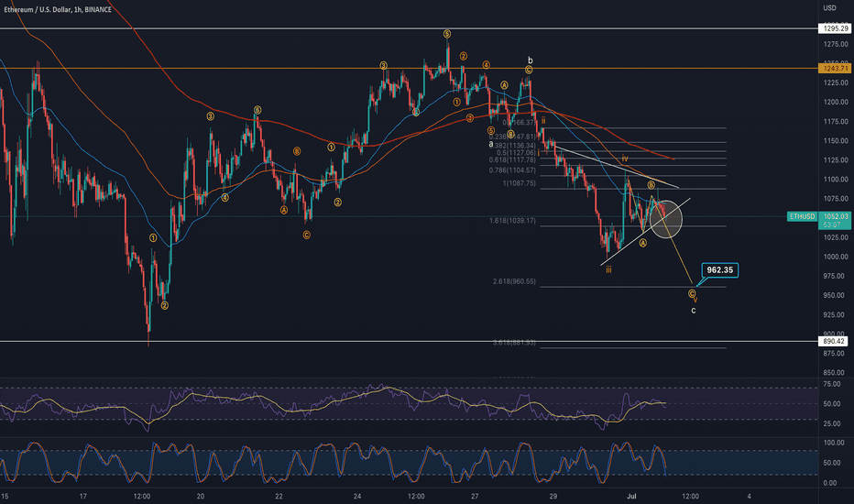854x504 pixels.
Task: Click the ETHUSD current price tag
Action: [x=803, y=216]
